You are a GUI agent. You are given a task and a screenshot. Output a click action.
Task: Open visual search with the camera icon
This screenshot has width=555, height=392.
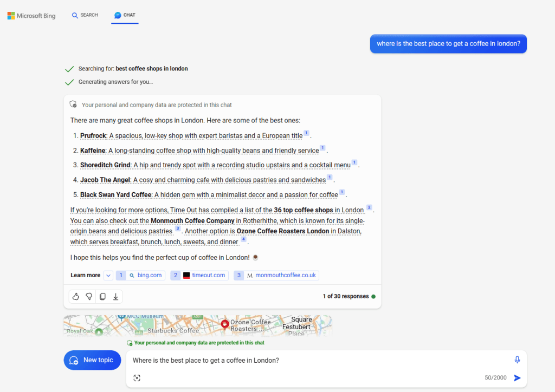click(x=137, y=377)
